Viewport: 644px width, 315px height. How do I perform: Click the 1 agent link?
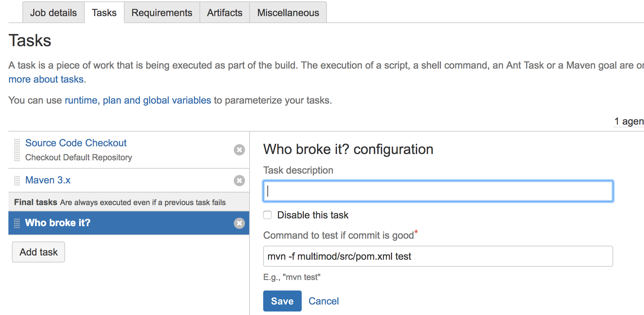pyautogui.click(x=629, y=121)
